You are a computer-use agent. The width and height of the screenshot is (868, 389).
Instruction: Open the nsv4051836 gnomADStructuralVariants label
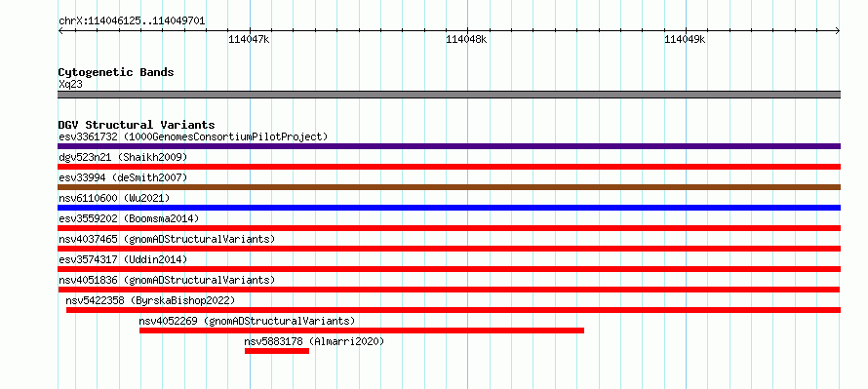coord(167,280)
